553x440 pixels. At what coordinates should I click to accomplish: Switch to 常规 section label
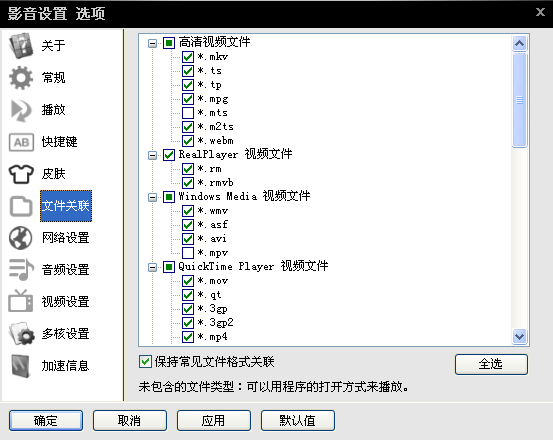click(x=53, y=78)
